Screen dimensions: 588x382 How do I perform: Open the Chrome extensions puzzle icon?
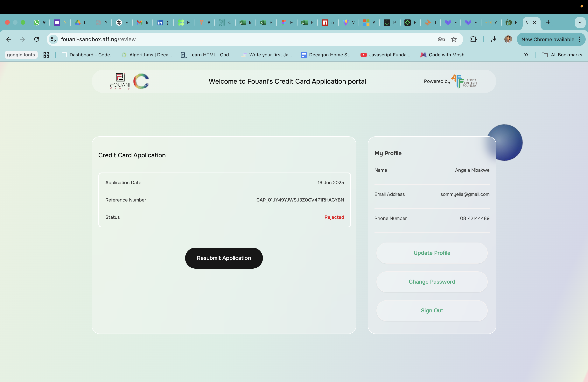pos(473,39)
